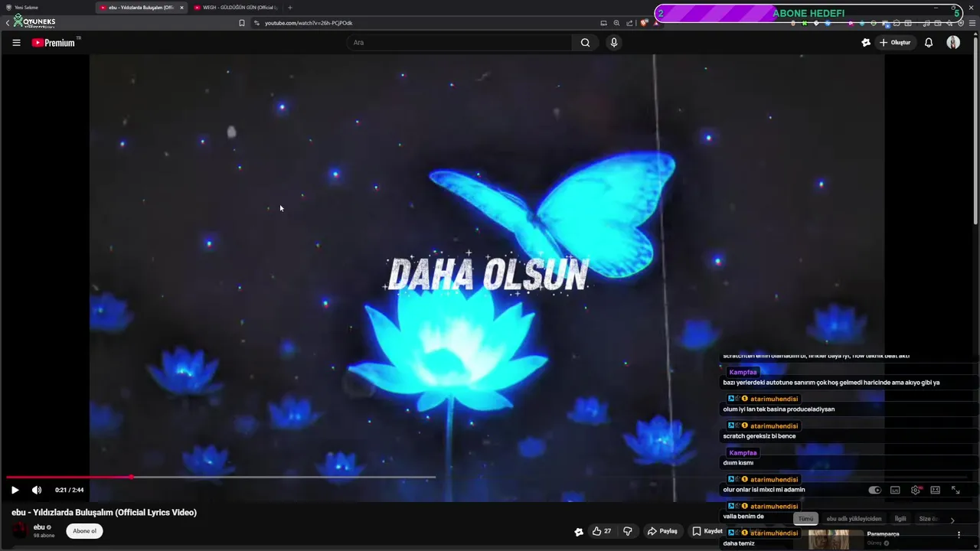Click the Kaydet save button
This screenshot has width=980, height=551.
(707, 531)
